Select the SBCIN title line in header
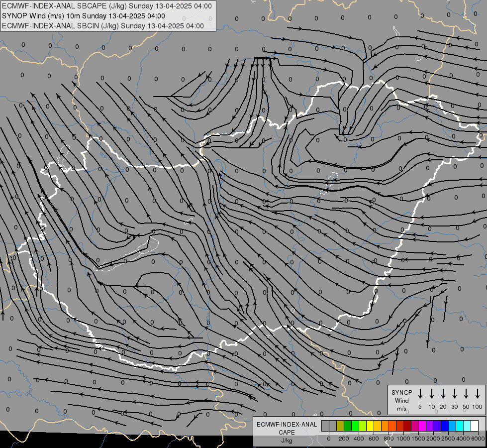487x448 pixels. [x=103, y=26]
